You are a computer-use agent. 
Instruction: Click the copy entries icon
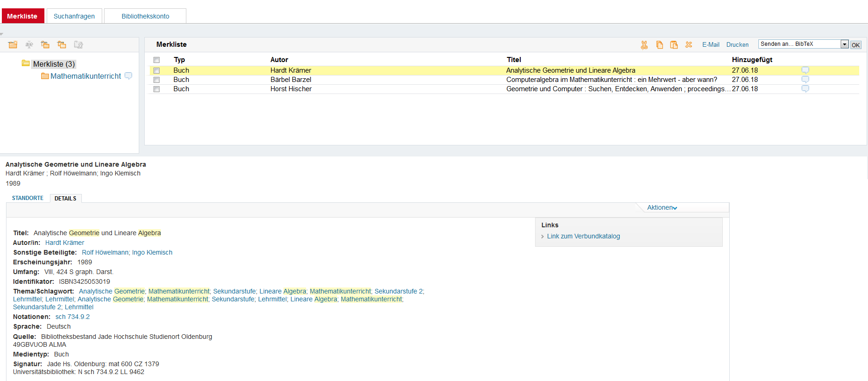coord(659,45)
